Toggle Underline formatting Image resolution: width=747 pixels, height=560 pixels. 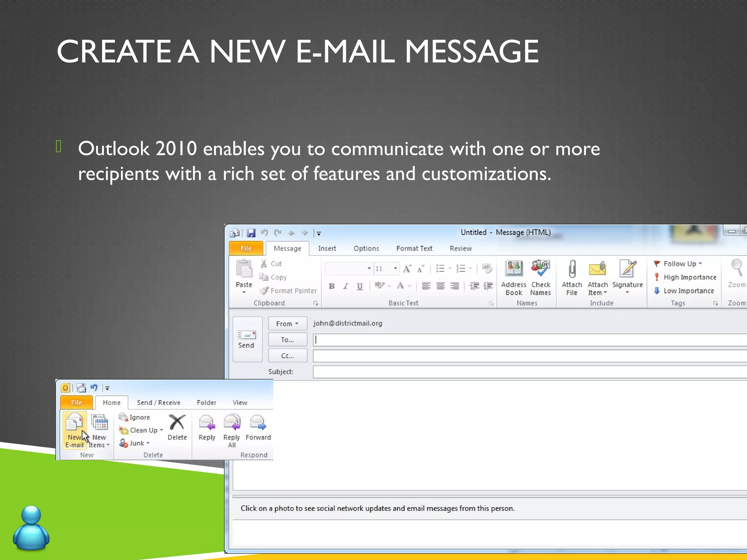coord(360,286)
